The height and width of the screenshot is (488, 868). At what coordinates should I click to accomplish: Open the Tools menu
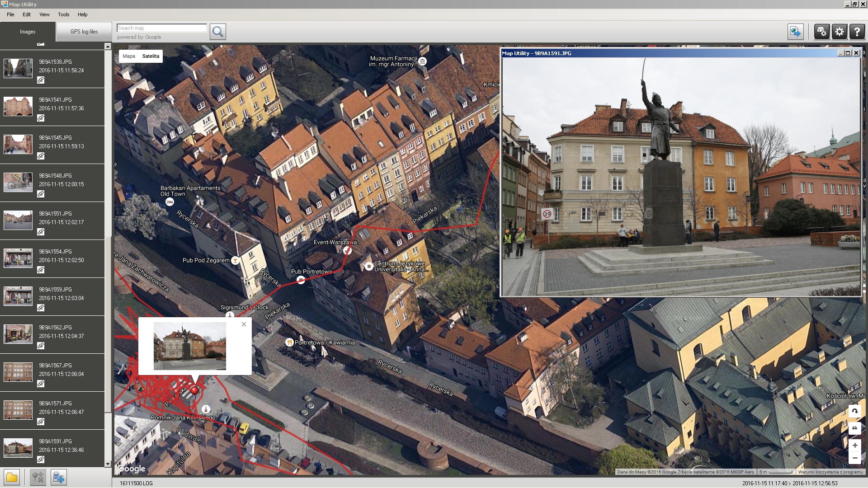coord(64,14)
